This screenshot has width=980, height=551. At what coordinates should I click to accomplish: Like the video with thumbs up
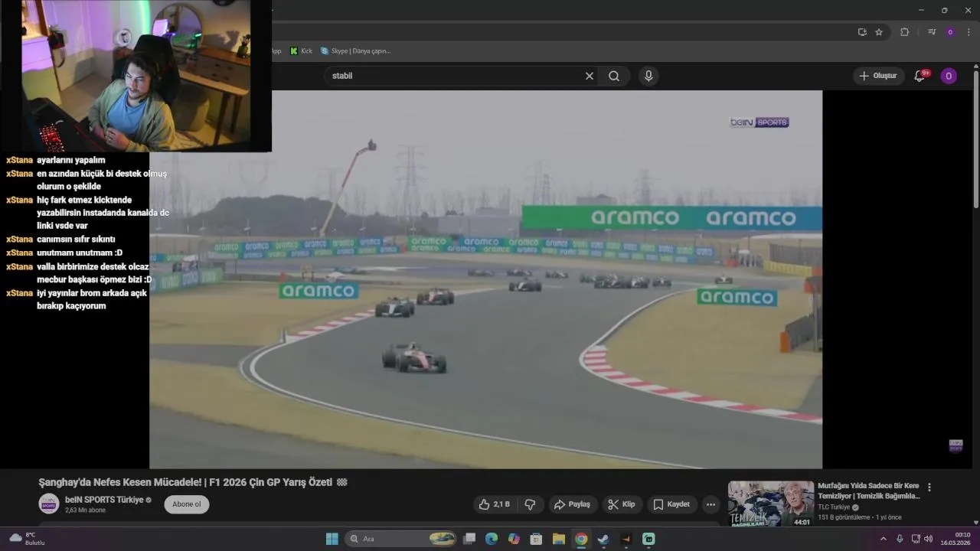[494, 504]
